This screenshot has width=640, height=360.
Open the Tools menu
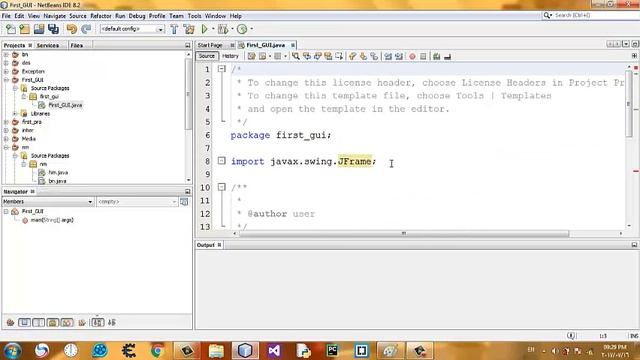click(x=195, y=16)
